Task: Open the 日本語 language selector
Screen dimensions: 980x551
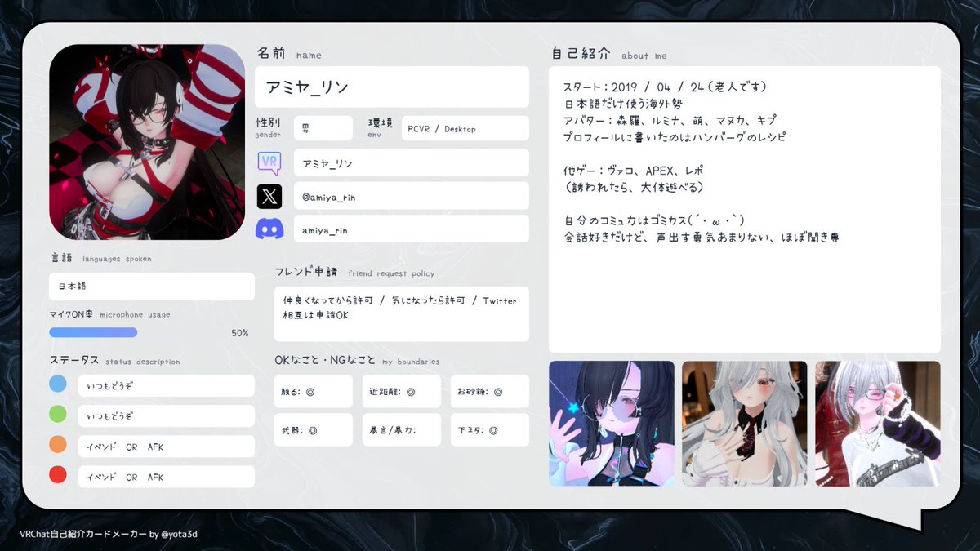Action: coord(151,286)
